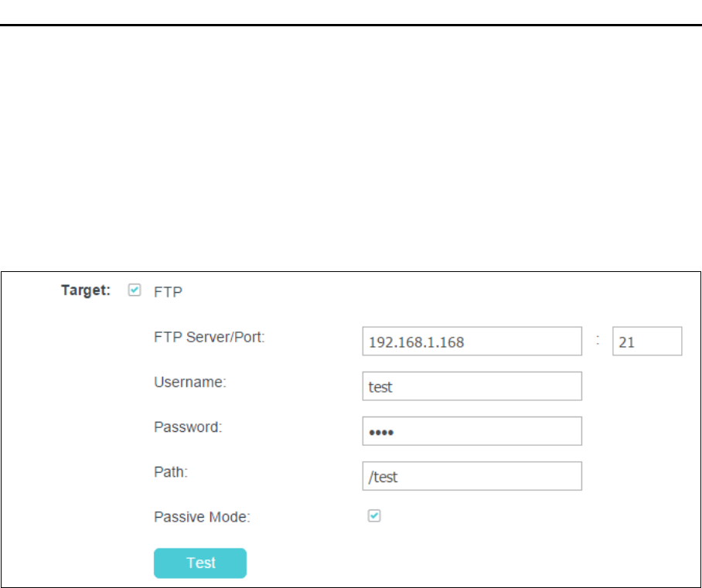This screenshot has height=588, width=702.
Task: Click the FTP Server/Port label
Action: pyautogui.click(x=209, y=337)
